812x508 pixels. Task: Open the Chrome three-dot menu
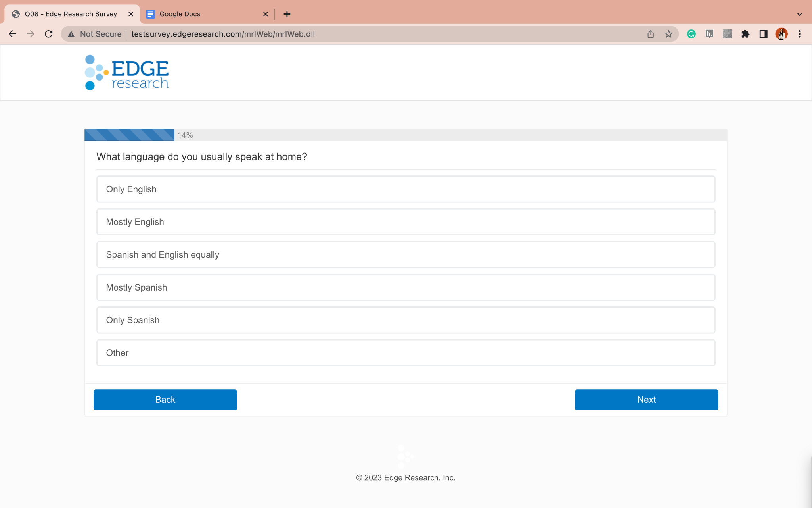799,34
